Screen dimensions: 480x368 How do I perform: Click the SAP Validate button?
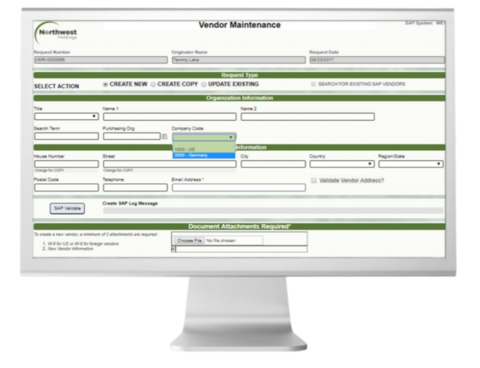pos(67,208)
